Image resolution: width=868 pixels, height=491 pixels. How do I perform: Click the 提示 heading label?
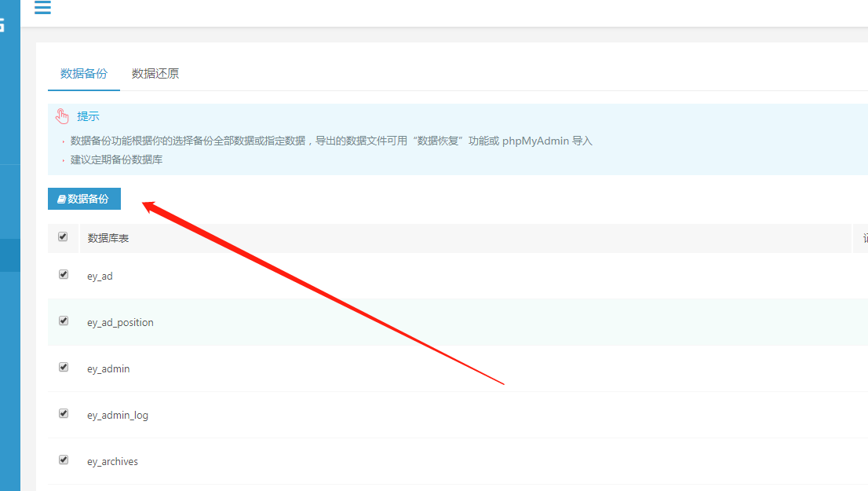88,116
